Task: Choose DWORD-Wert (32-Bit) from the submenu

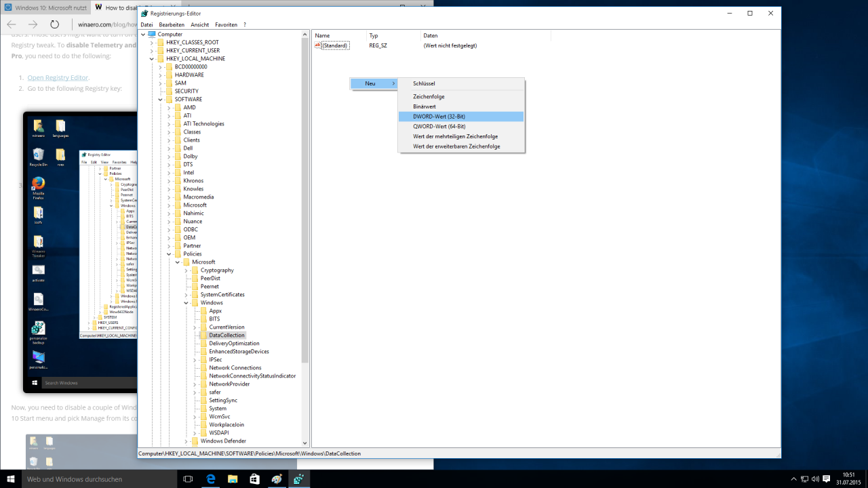Action: (x=461, y=117)
